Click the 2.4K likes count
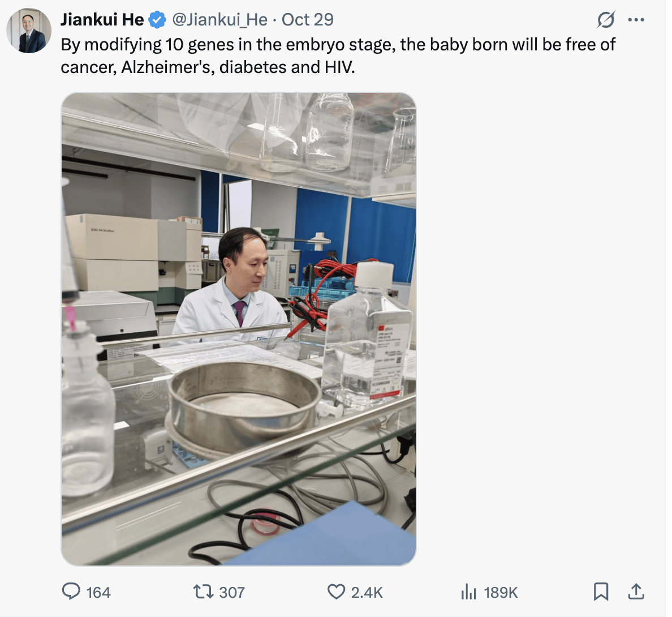672x617 pixels. click(x=367, y=592)
